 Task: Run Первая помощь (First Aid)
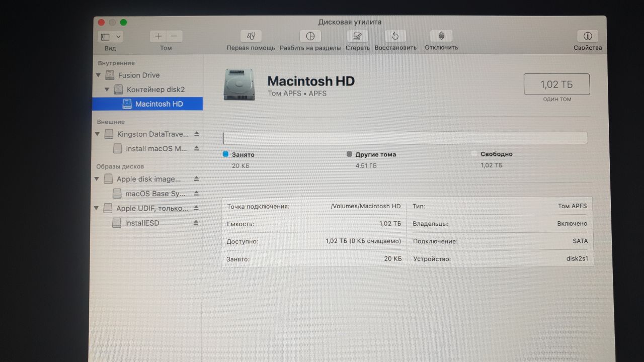pos(251,36)
